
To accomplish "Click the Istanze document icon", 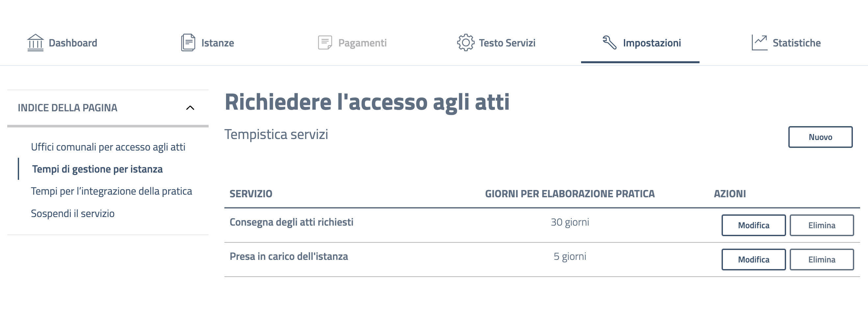I will (188, 43).
